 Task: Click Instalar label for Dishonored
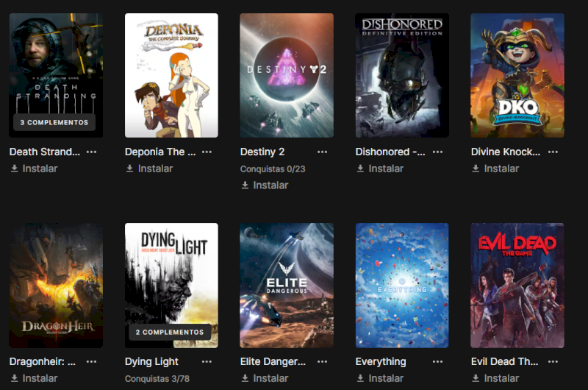[x=386, y=169]
